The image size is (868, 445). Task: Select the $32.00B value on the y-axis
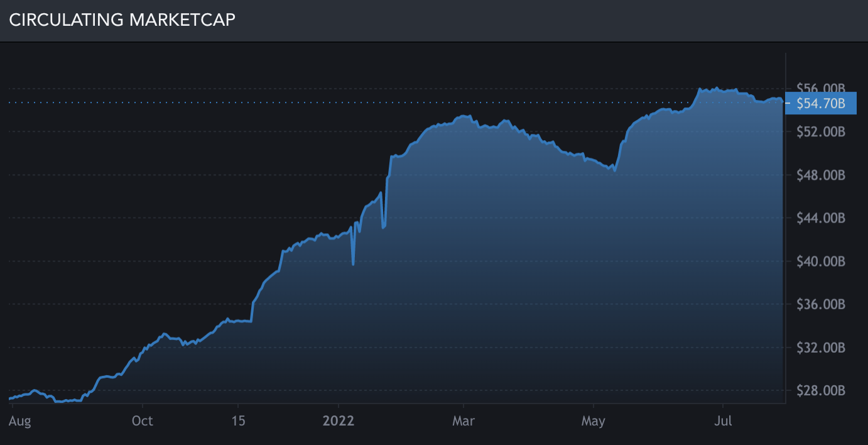tap(822, 349)
